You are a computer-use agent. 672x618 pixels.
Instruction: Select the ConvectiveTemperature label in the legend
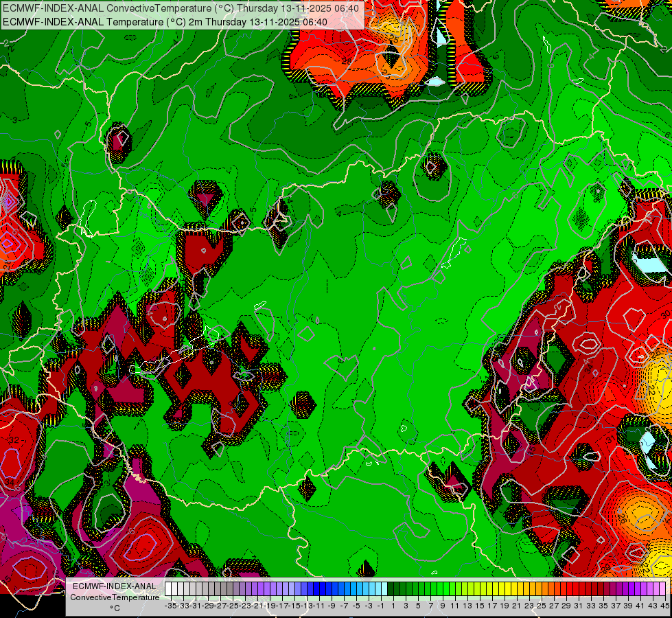(x=115, y=597)
